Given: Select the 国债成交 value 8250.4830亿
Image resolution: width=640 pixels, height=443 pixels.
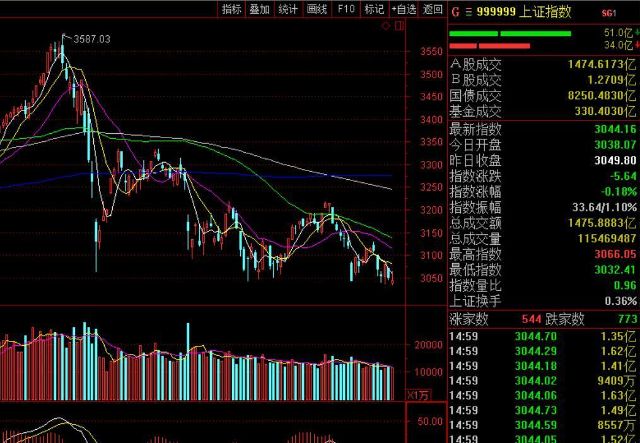Looking at the screenshot, I should click(x=602, y=96).
